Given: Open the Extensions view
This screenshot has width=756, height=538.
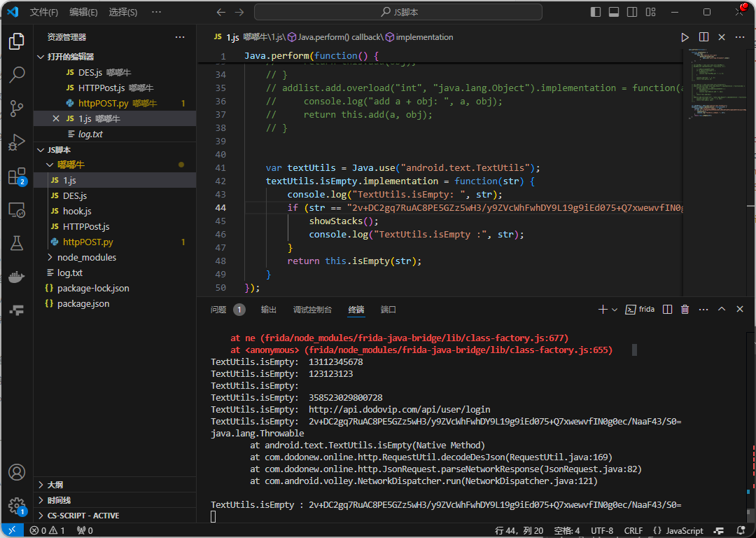Looking at the screenshot, I should click(17, 176).
